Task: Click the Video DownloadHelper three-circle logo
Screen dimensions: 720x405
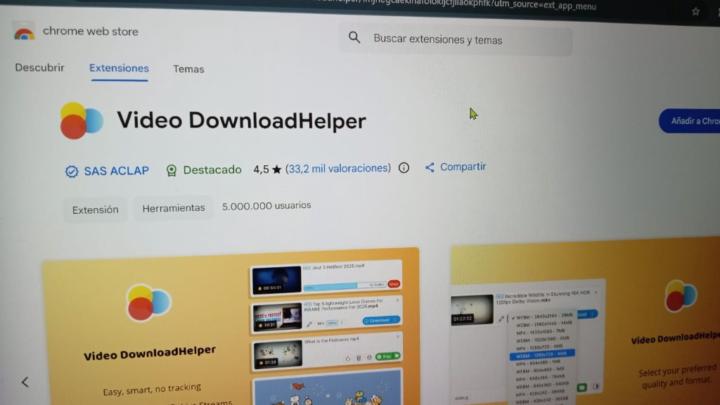Action: point(81,121)
